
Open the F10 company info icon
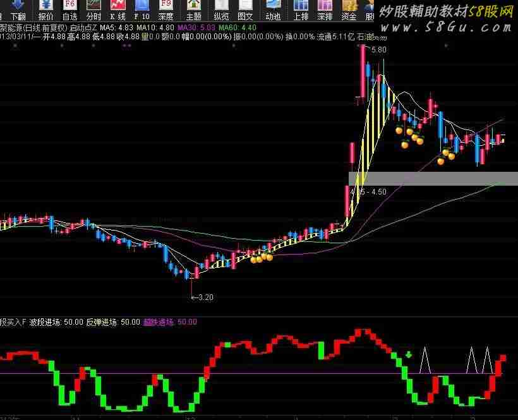(142, 10)
